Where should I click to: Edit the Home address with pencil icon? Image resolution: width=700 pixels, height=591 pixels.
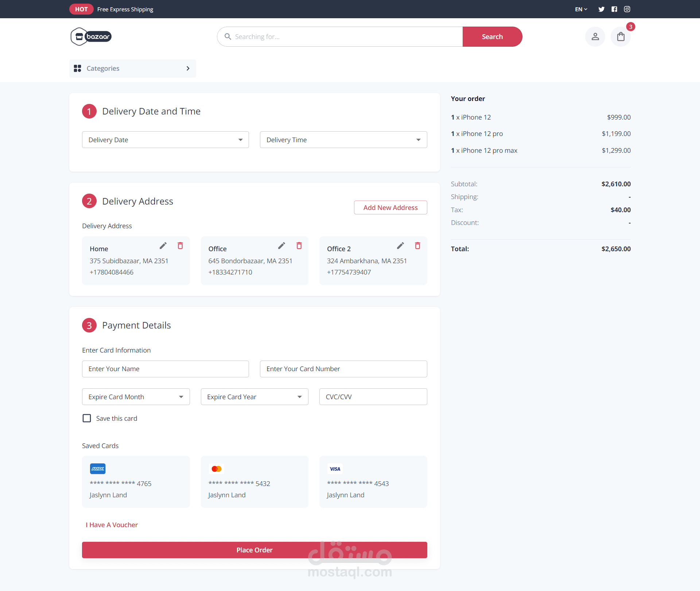pyautogui.click(x=163, y=246)
